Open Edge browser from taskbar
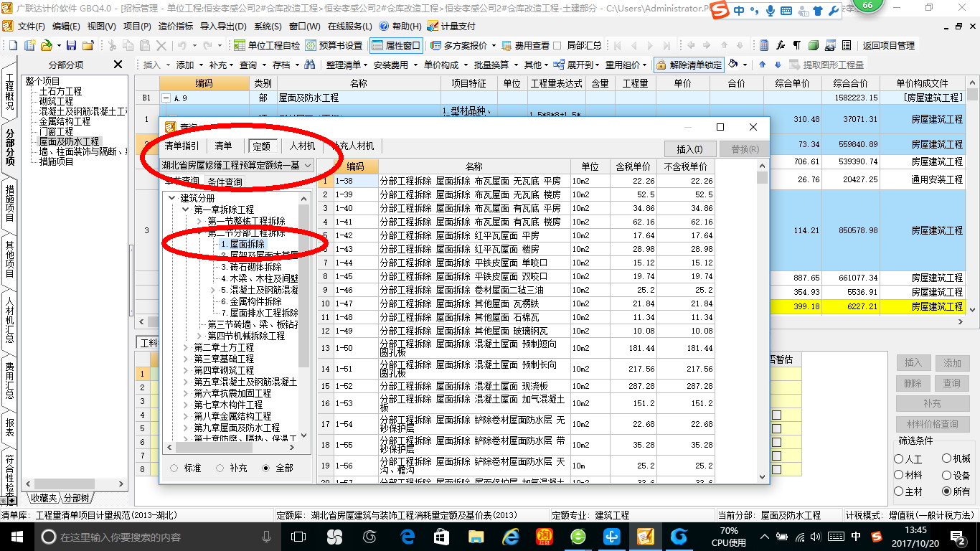 point(408,537)
